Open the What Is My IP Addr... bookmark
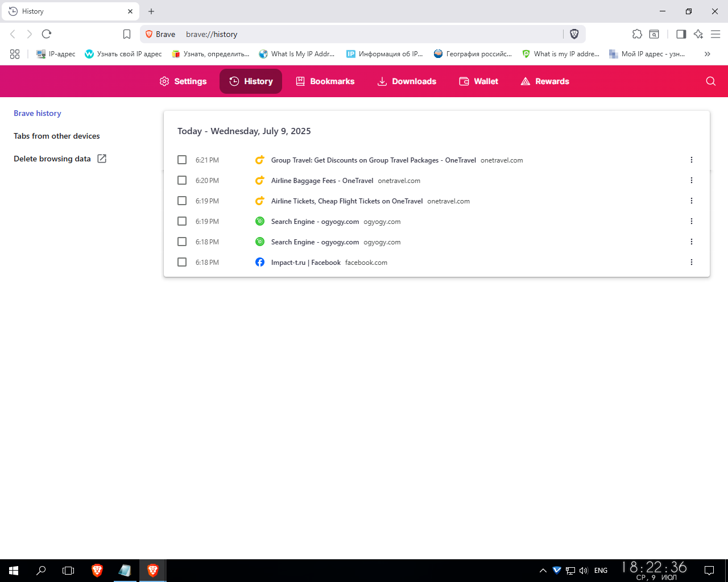Viewport: 728px width, 582px height. pyautogui.click(x=297, y=54)
